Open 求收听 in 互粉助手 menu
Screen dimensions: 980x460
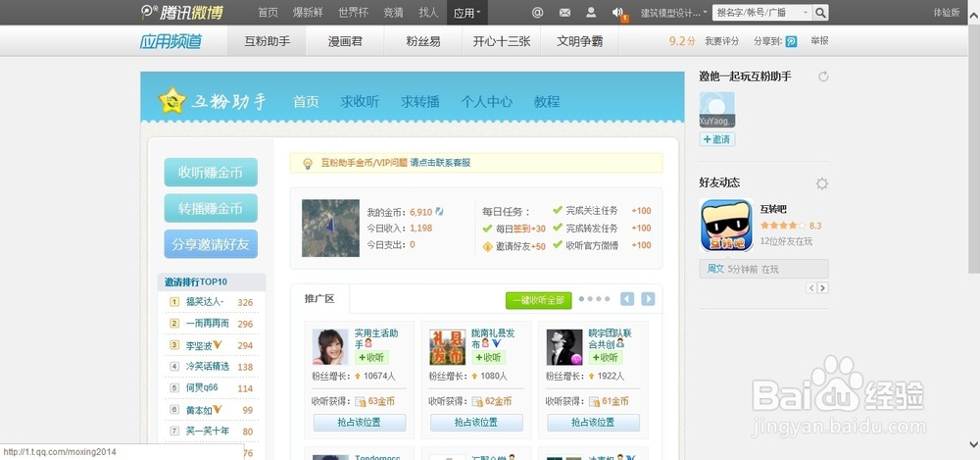[360, 101]
